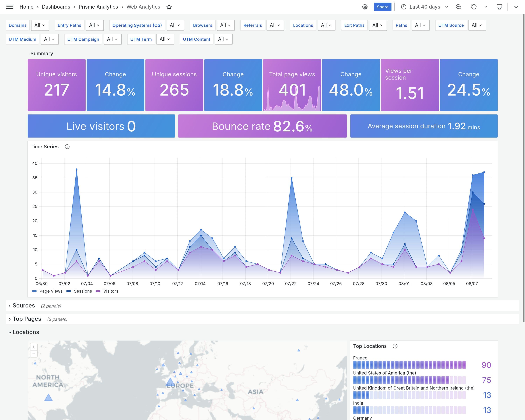
Task: Click the Share button
Action: (382, 7)
